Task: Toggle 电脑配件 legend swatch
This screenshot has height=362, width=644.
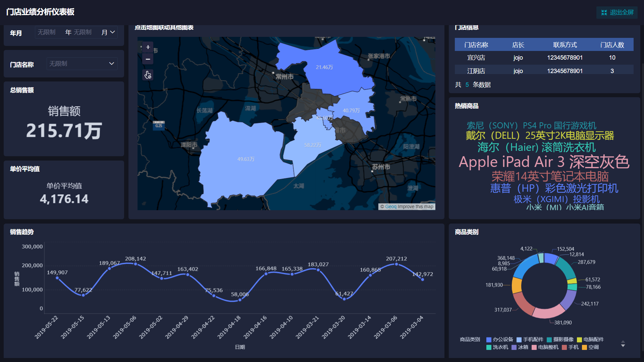Action: 579,340
